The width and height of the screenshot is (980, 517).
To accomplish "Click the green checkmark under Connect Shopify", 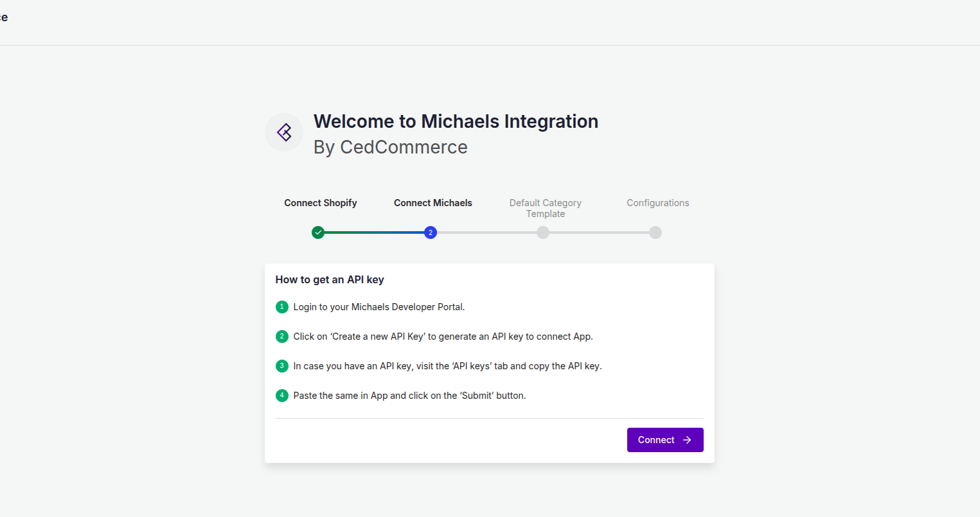I will coord(318,232).
